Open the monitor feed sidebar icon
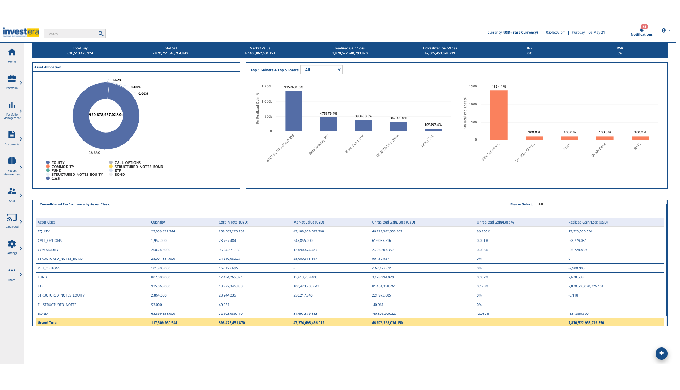The height and width of the screenshot is (390, 680). 12,218
